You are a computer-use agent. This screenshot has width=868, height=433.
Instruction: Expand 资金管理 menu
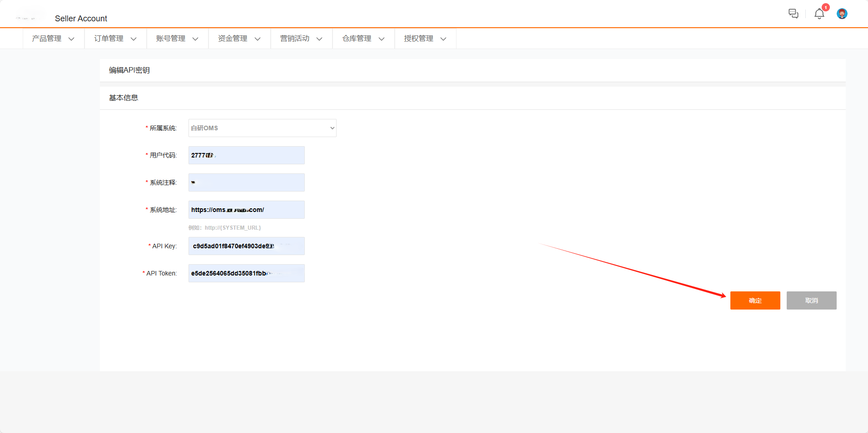click(x=239, y=39)
